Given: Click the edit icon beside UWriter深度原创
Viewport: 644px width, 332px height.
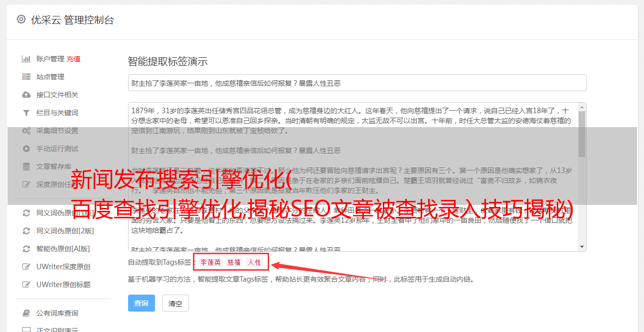Looking at the screenshot, I should click(x=26, y=267).
